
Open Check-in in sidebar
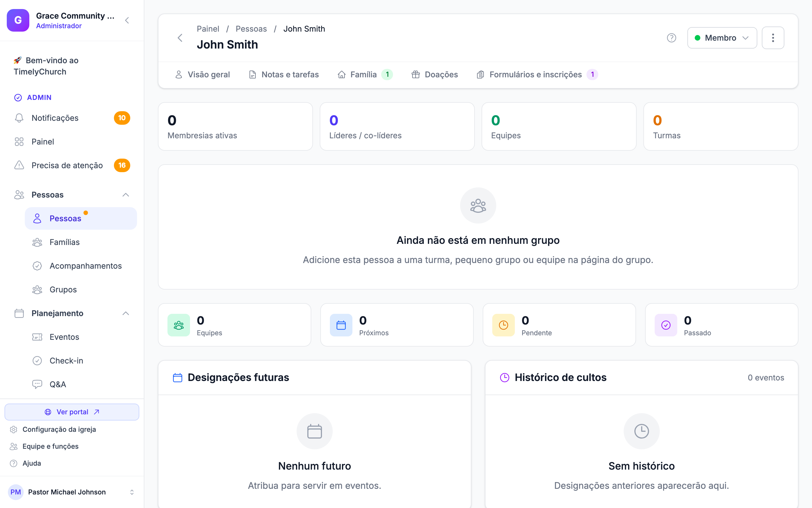pyautogui.click(x=81, y=360)
